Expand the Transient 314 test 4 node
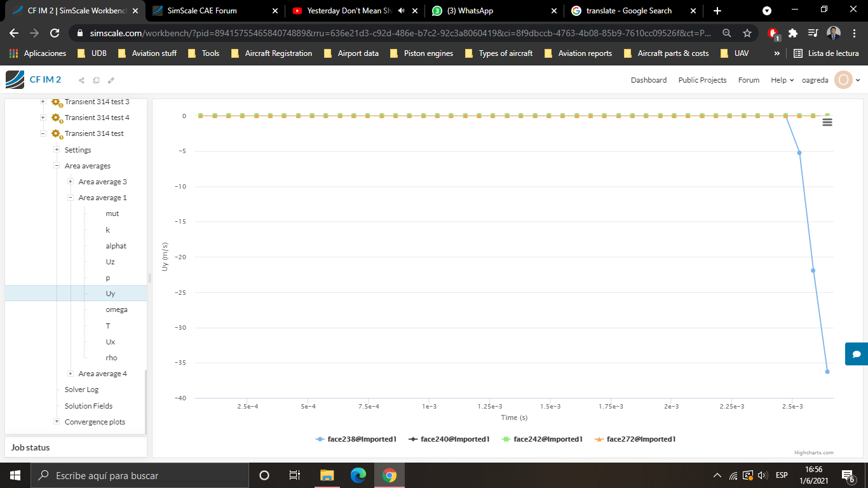The width and height of the screenshot is (868, 488). pyautogui.click(x=43, y=118)
